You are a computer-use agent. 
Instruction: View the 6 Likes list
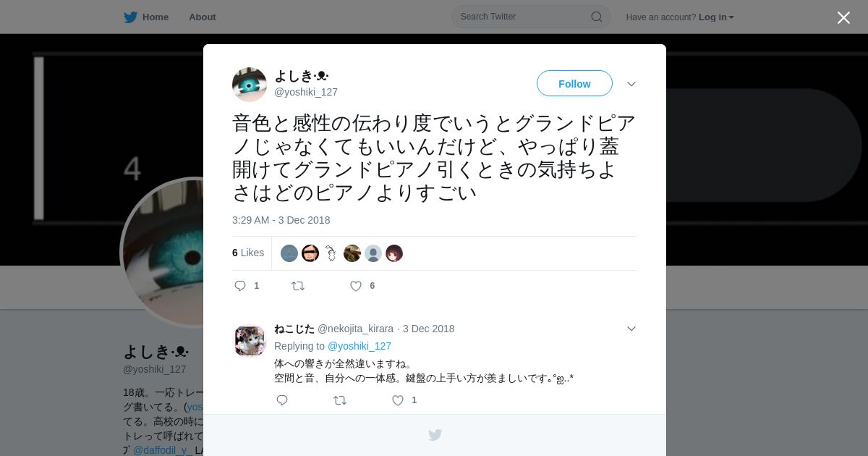pyautogui.click(x=248, y=253)
